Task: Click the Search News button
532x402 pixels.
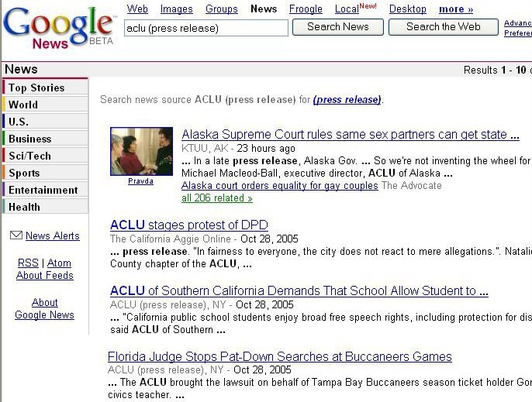Action: coord(338,27)
